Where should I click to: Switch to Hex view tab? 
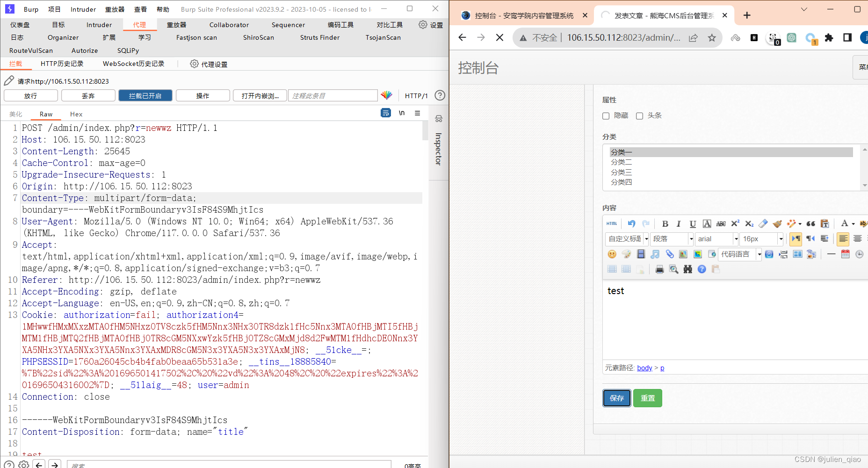[x=76, y=114]
